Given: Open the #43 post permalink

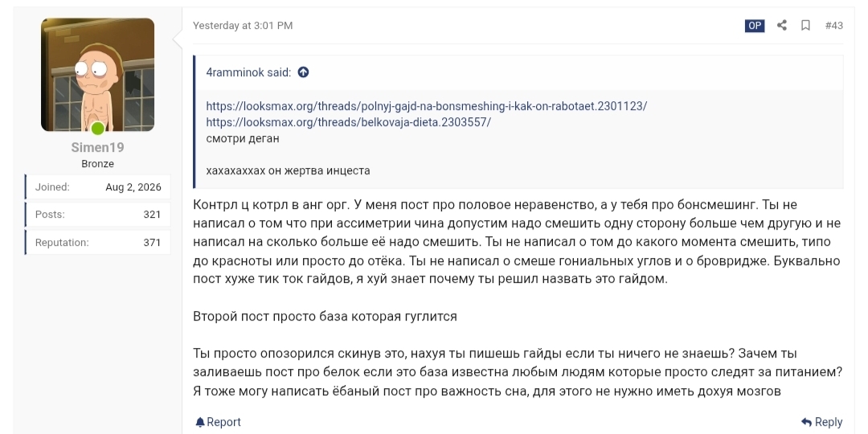Looking at the screenshot, I should coord(833,26).
